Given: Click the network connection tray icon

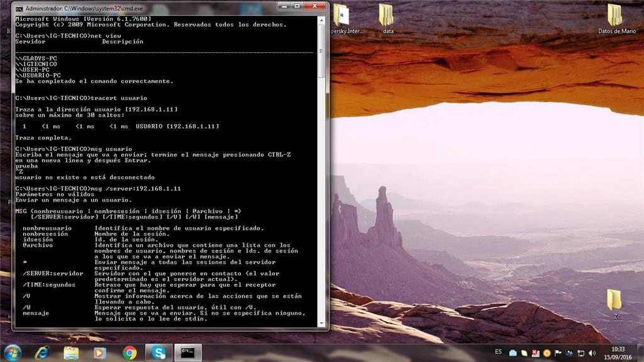Looking at the screenshot, I should click(580, 353).
